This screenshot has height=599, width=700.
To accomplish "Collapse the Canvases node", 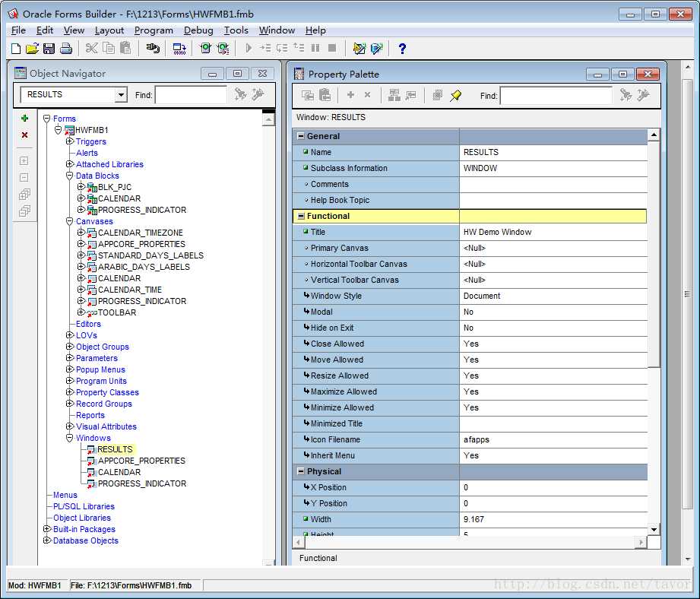I will [70, 221].
